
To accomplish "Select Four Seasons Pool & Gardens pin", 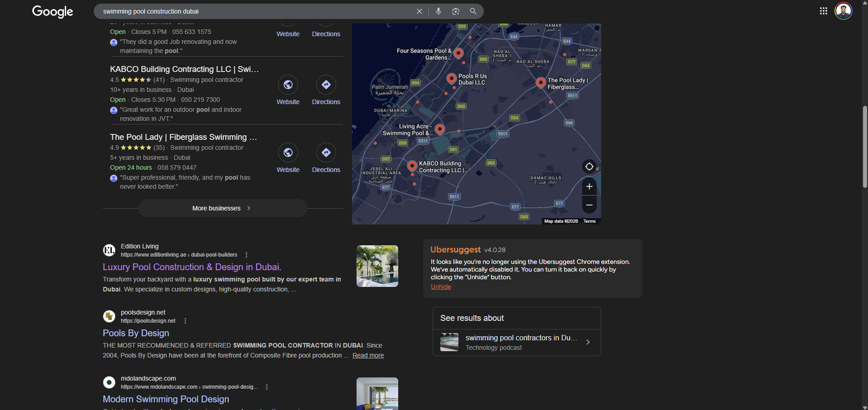I will (458, 53).
